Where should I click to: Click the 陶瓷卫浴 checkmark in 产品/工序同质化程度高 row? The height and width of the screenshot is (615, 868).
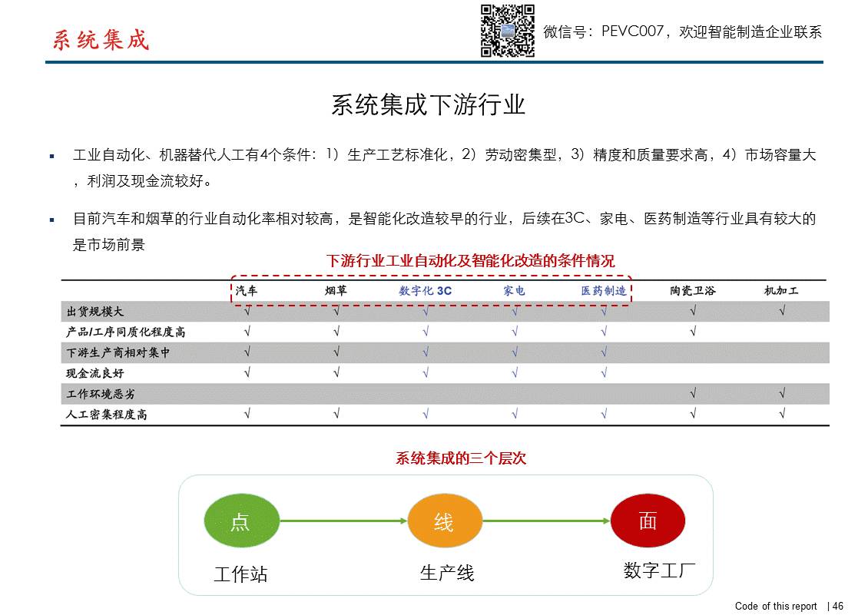tap(693, 332)
